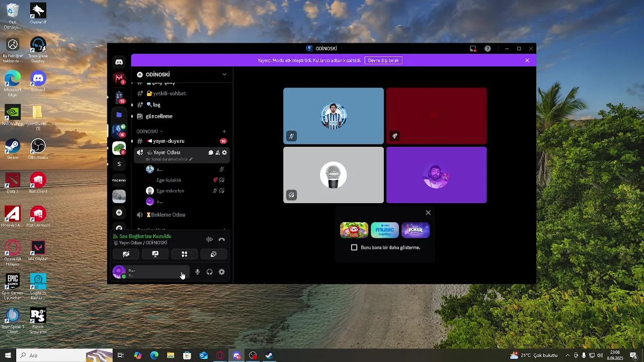
Task: Focus the dark red video tile
Action: pyautogui.click(x=437, y=116)
